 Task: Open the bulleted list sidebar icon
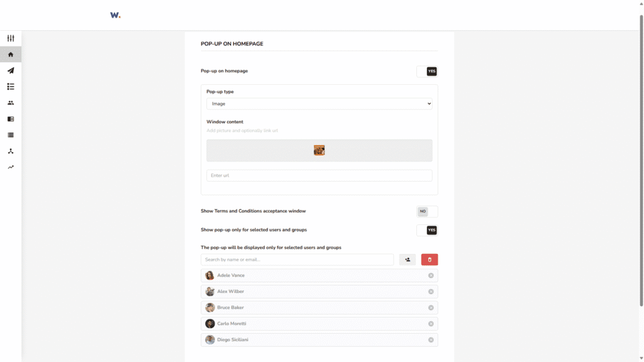[x=11, y=87]
